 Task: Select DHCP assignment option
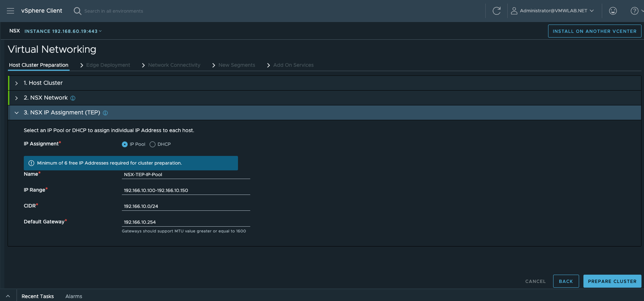(153, 144)
